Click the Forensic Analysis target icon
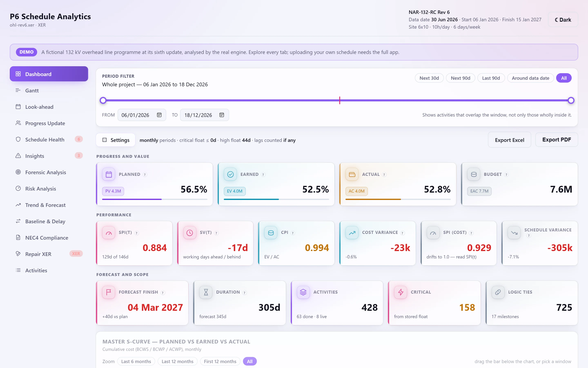This screenshot has height=368, width=588. point(18,172)
